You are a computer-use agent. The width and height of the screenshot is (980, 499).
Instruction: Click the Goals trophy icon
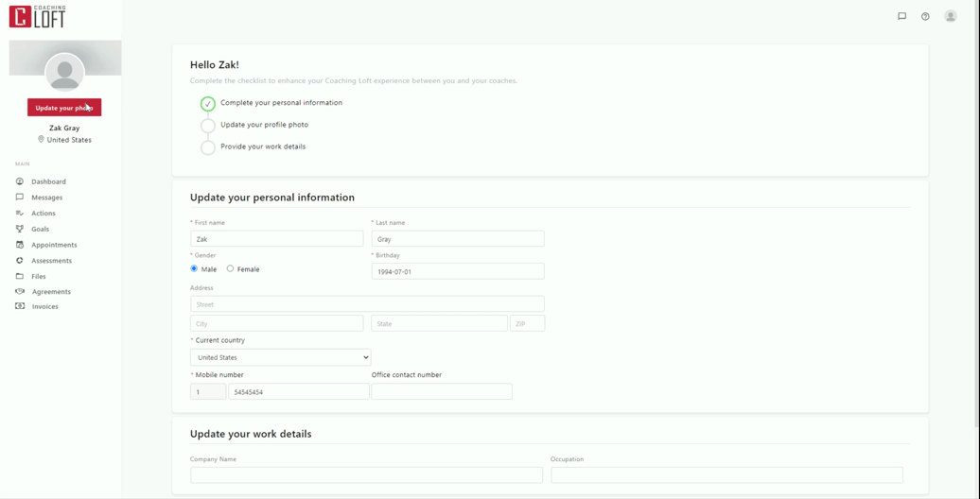[20, 229]
